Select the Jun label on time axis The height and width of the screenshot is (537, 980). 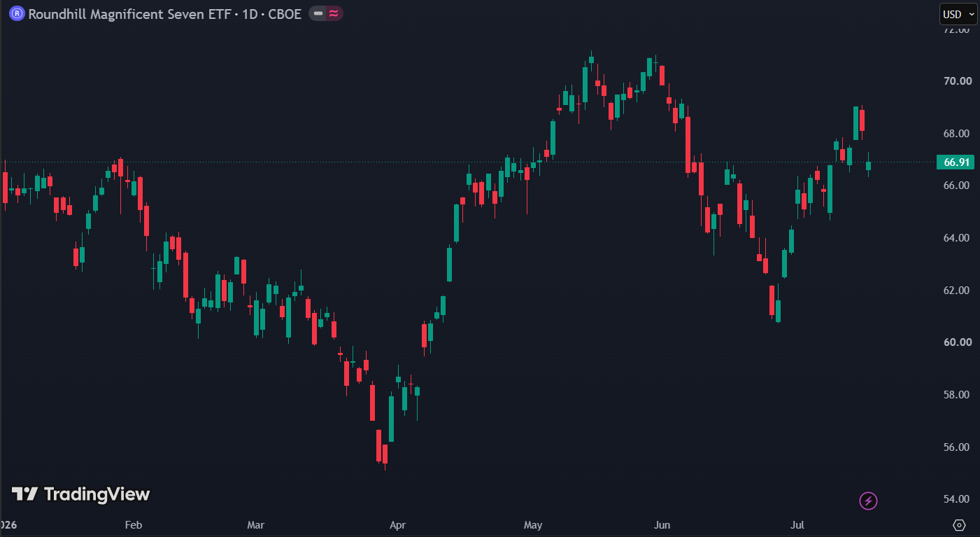(662, 524)
